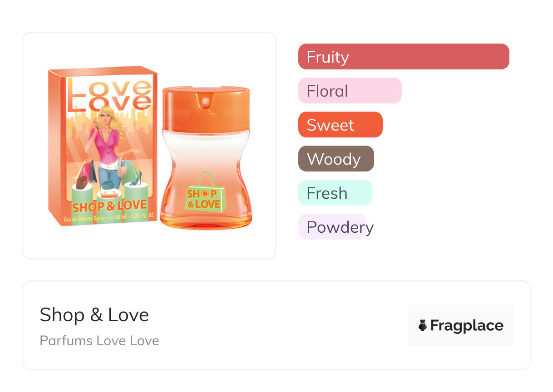Click the Fresh accord bar

coord(335,193)
